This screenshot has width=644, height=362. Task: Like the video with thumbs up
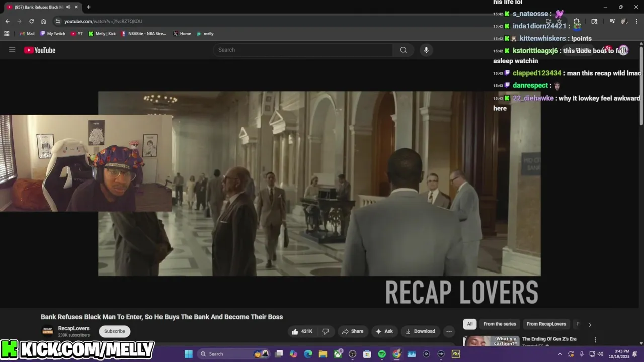click(302, 331)
